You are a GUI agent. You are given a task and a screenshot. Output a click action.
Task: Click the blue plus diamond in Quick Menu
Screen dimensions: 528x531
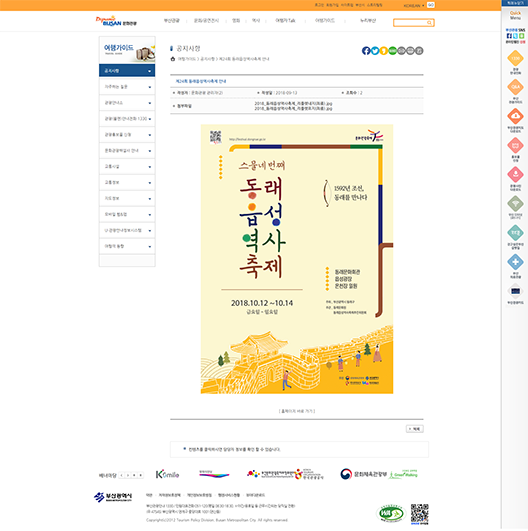click(x=515, y=262)
